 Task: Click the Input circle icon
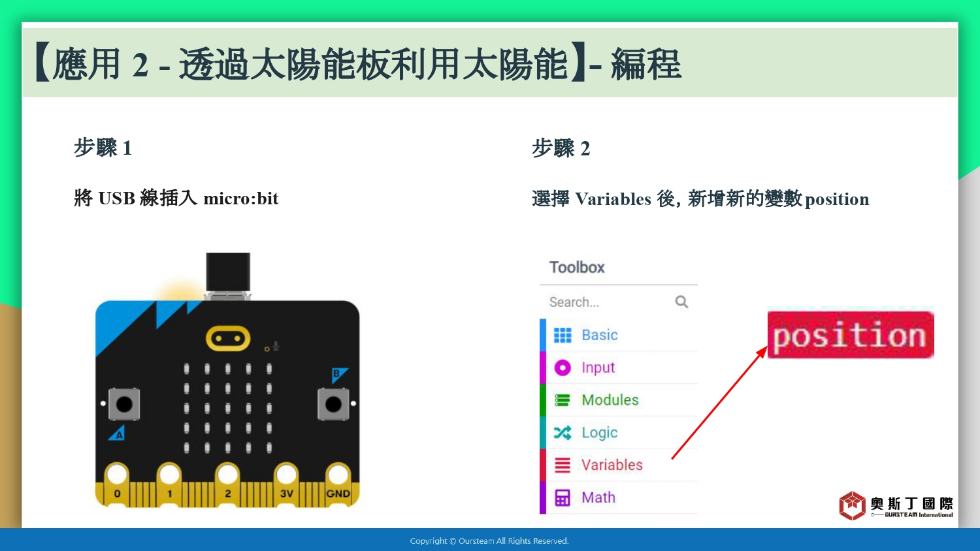(x=563, y=368)
